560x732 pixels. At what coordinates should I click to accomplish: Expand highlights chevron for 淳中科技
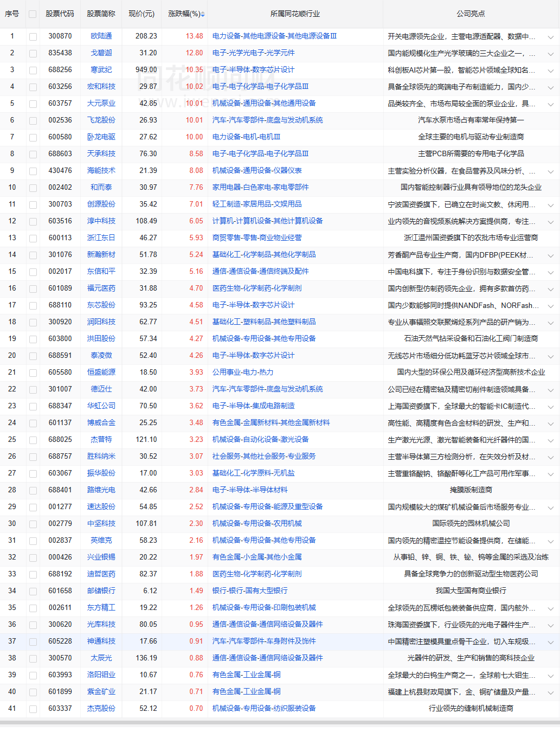[x=551, y=222]
